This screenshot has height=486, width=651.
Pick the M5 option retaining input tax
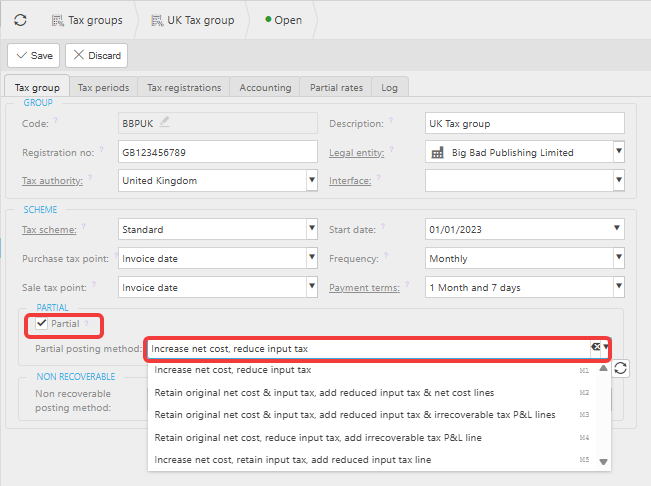[372, 460]
